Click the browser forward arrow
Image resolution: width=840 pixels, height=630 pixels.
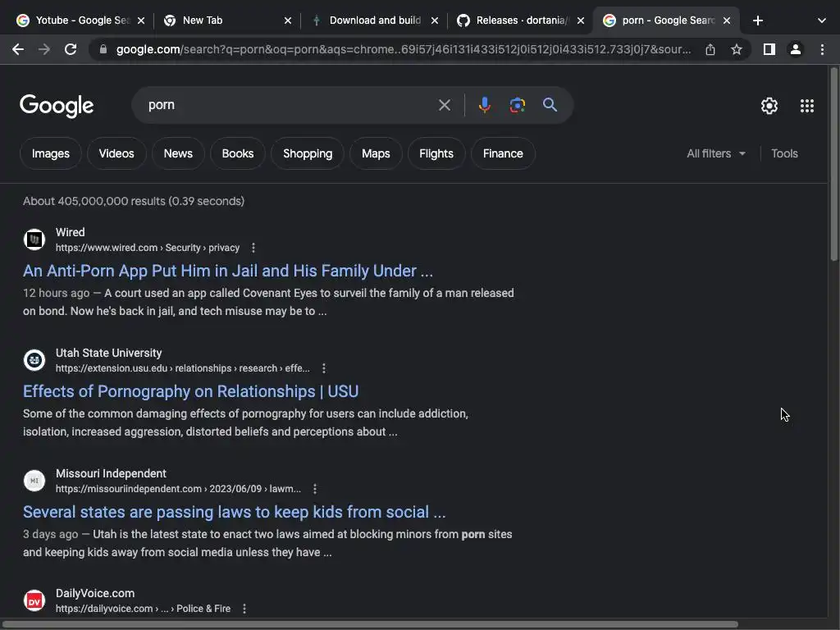tap(44, 49)
